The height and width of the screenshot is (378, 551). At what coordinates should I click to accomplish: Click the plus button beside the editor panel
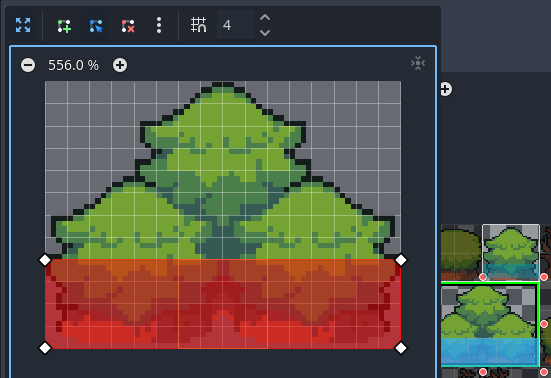click(x=446, y=89)
